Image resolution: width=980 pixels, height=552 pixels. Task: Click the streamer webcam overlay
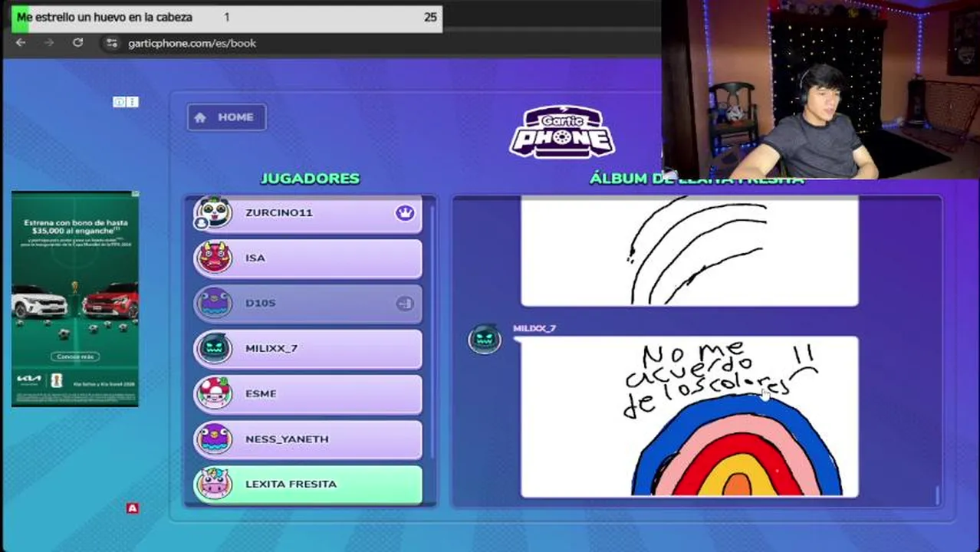pyautogui.click(x=821, y=90)
